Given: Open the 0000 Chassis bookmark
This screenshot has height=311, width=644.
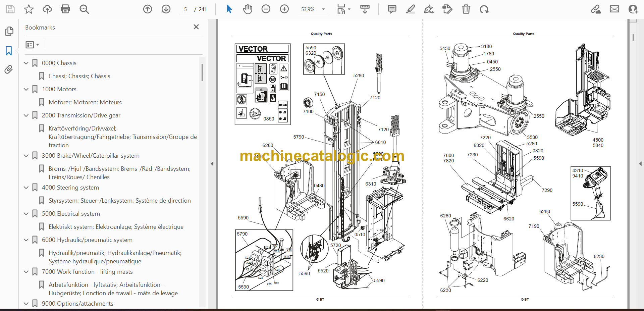Looking at the screenshot, I should pos(59,63).
